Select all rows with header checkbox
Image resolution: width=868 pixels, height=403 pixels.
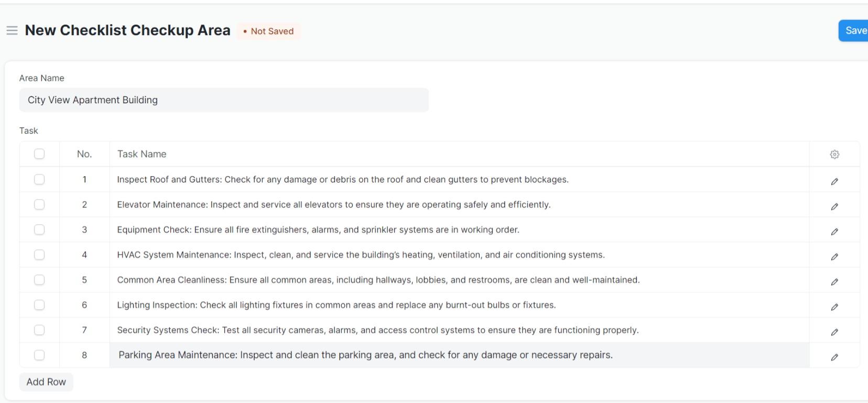coord(39,154)
